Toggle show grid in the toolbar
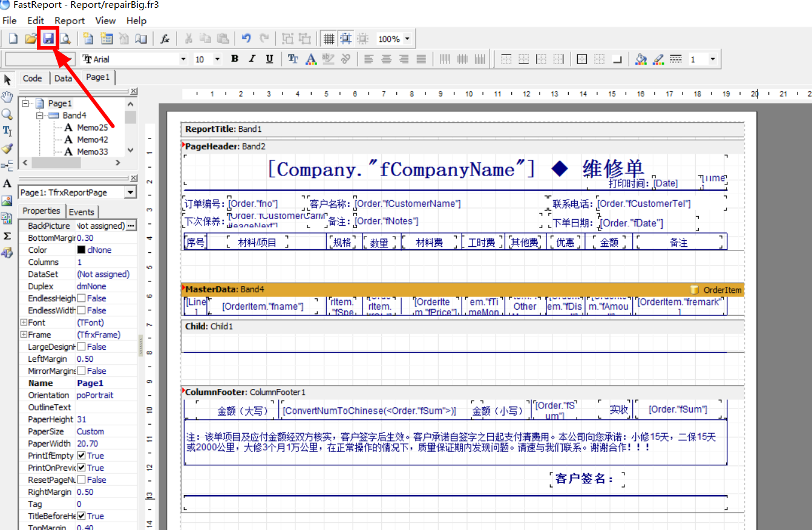 point(329,39)
